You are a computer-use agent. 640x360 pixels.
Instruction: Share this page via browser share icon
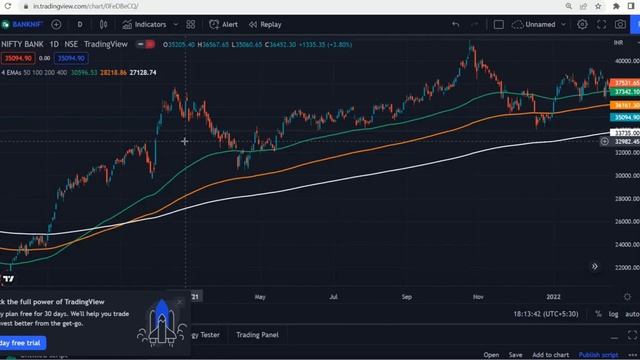(x=583, y=6)
